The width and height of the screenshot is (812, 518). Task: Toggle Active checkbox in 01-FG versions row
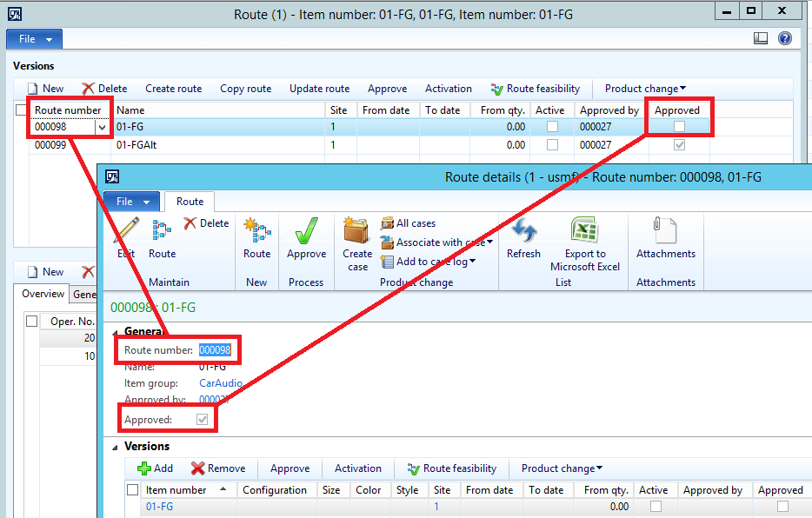tap(656, 507)
